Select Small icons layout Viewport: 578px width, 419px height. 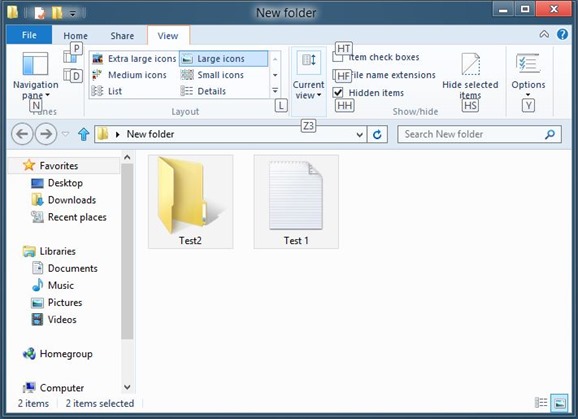[212, 75]
